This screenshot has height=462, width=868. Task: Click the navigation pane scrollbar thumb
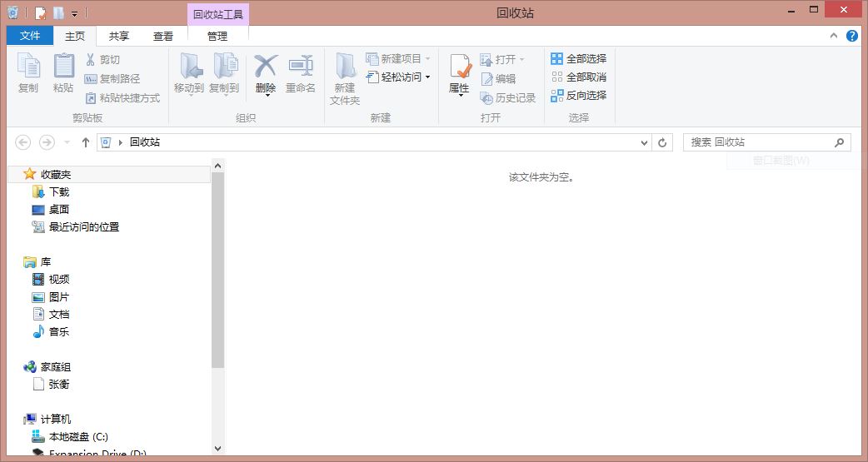click(217, 270)
